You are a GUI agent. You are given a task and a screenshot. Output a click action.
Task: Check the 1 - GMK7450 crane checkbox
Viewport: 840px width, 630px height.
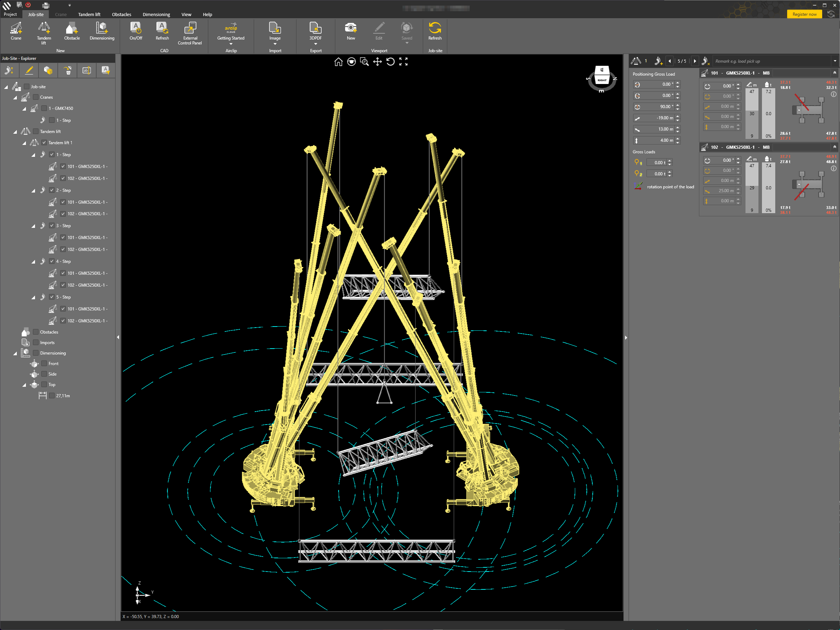pos(44,108)
